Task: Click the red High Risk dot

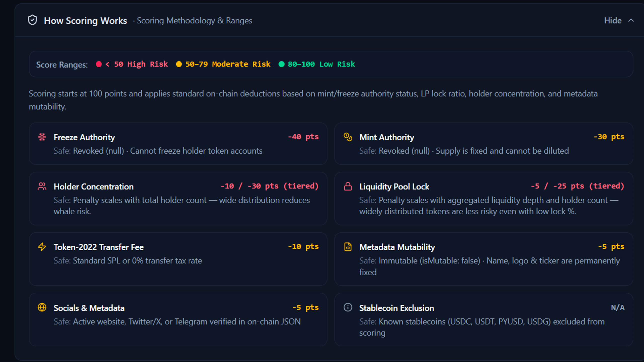Action: click(x=99, y=64)
